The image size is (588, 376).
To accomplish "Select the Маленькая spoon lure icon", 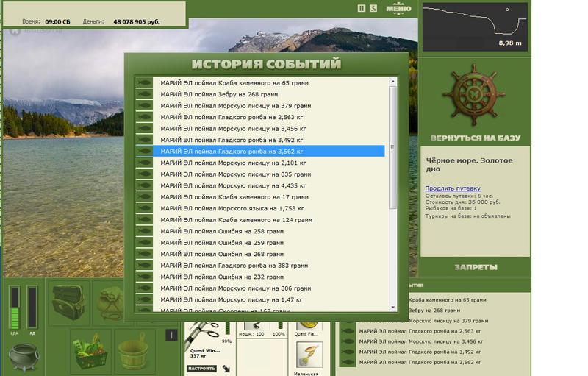I will [x=309, y=355].
